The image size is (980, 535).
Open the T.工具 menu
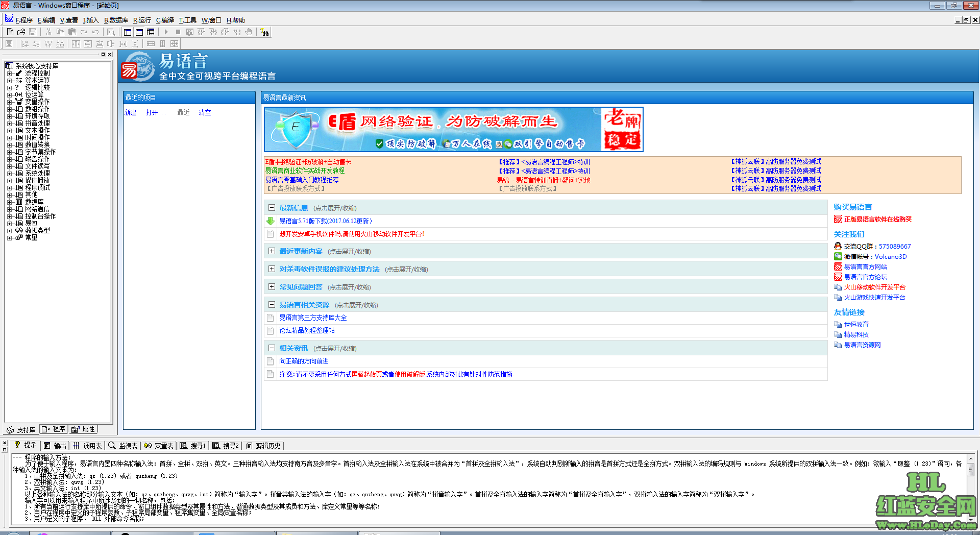pos(187,20)
